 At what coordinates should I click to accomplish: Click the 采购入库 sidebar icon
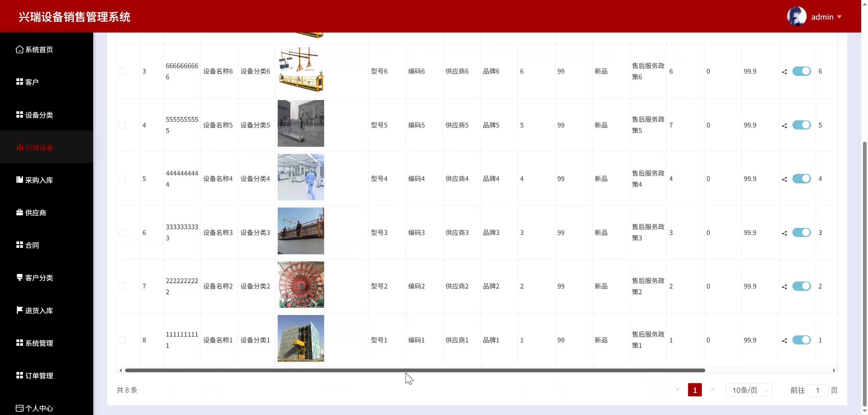[20, 180]
